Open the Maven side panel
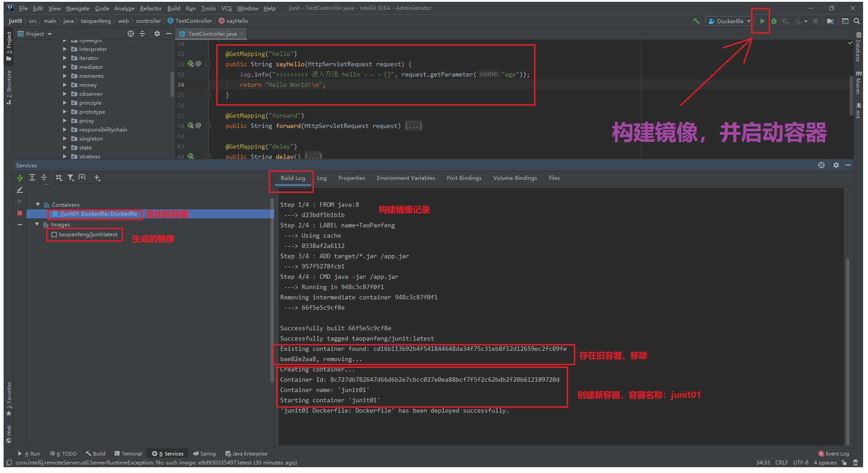Viewport: 868px width, 473px height. click(858, 83)
